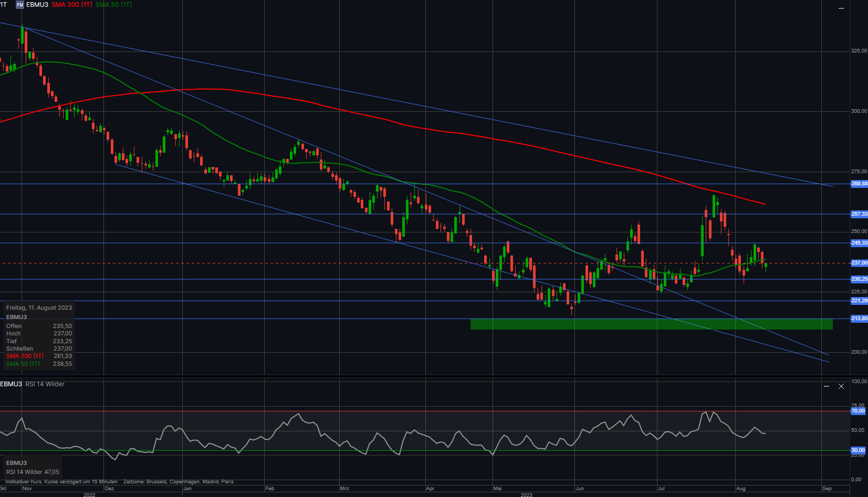Select the 230,25 support level tag
Screen dimensions: 868x497
[x=859, y=279]
